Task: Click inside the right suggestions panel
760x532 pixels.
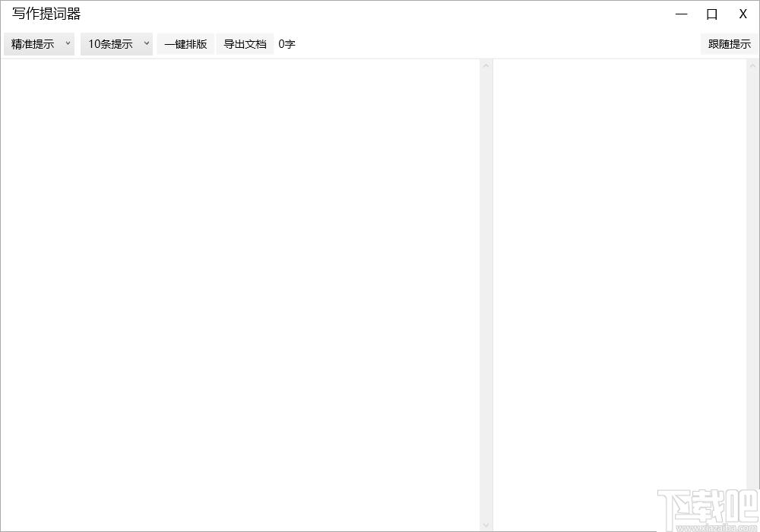Action: pos(620,295)
